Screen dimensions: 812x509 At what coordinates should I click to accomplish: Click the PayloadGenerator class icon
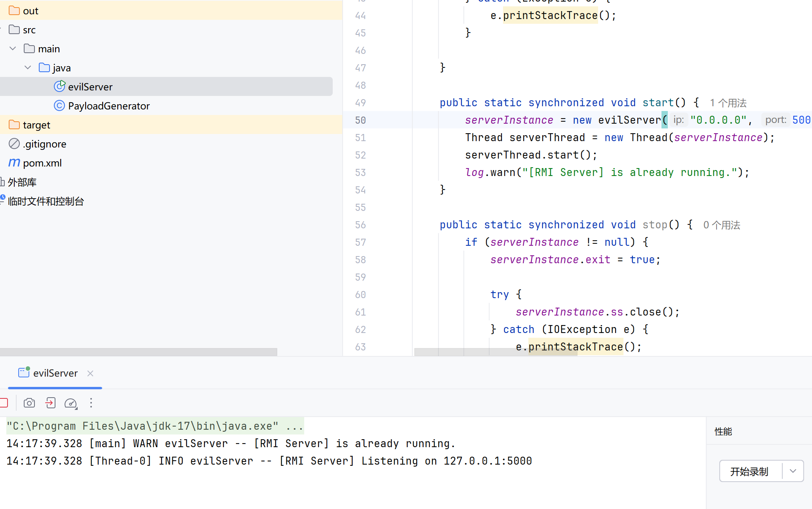(59, 105)
